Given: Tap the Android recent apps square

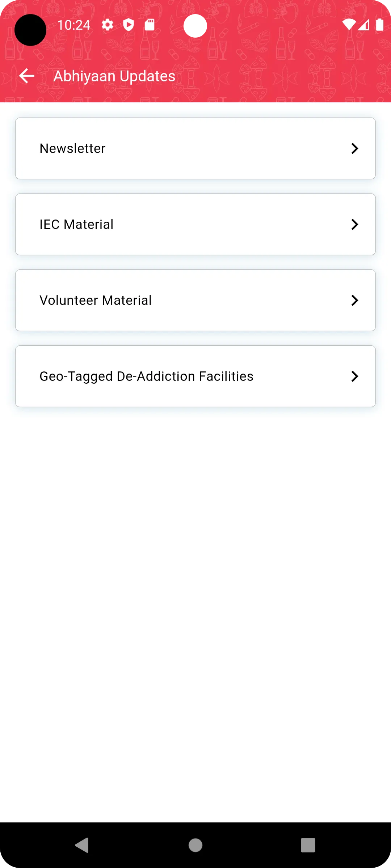Looking at the screenshot, I should 308,845.
